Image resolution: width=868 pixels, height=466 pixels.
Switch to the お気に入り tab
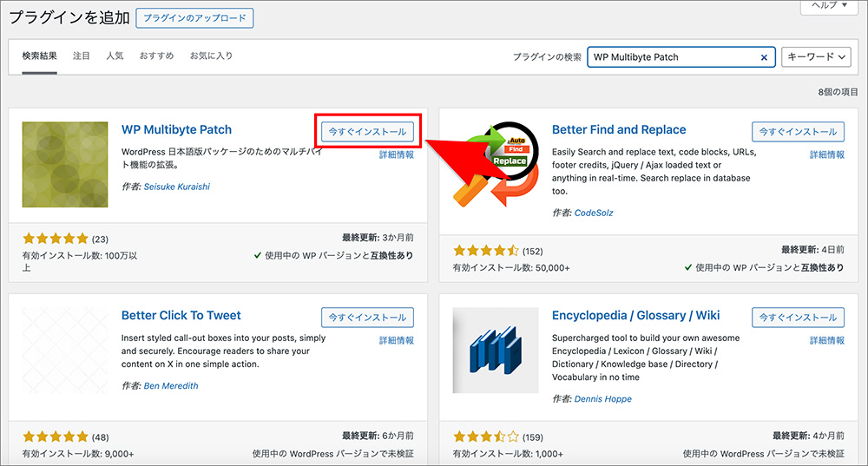click(211, 56)
